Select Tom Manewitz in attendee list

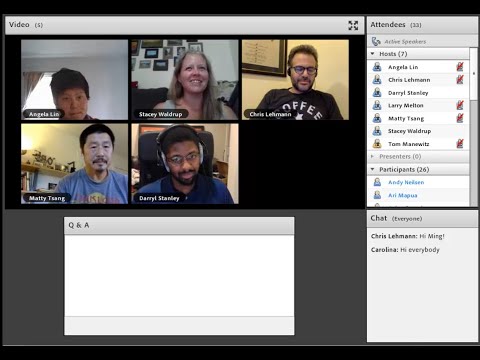[418, 144]
